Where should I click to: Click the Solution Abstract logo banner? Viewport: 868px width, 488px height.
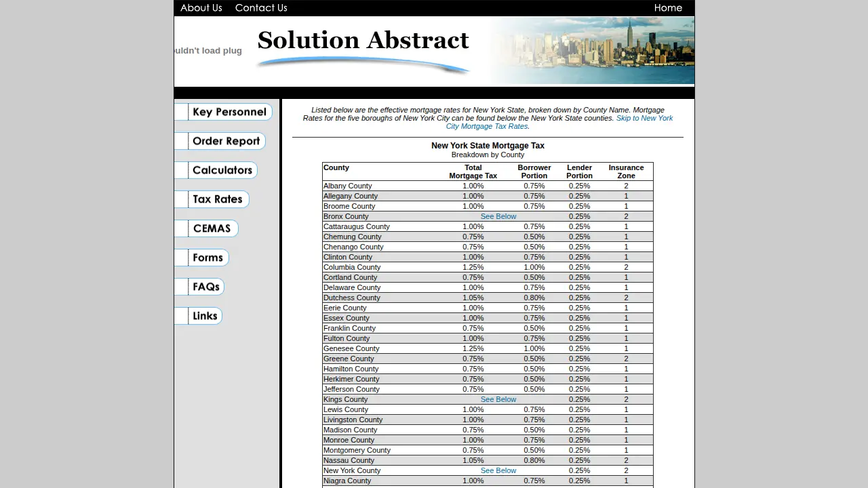click(x=363, y=50)
